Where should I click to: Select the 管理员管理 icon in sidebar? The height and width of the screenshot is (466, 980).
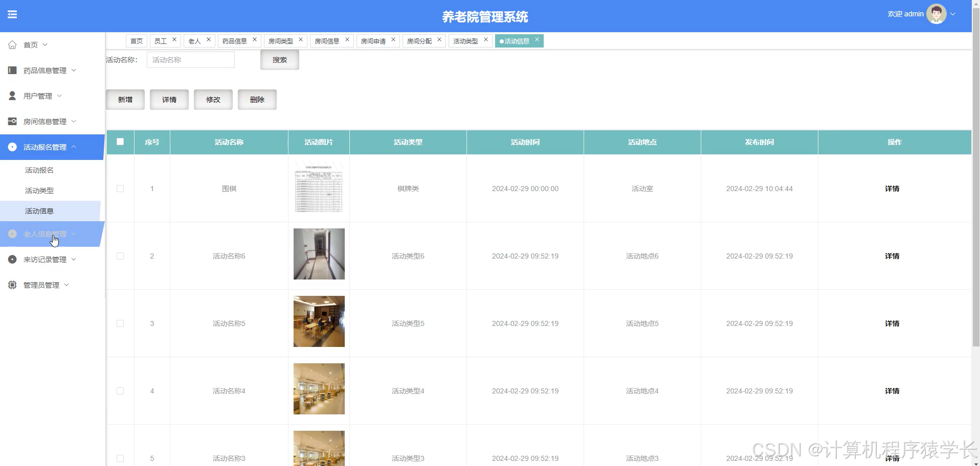12,285
